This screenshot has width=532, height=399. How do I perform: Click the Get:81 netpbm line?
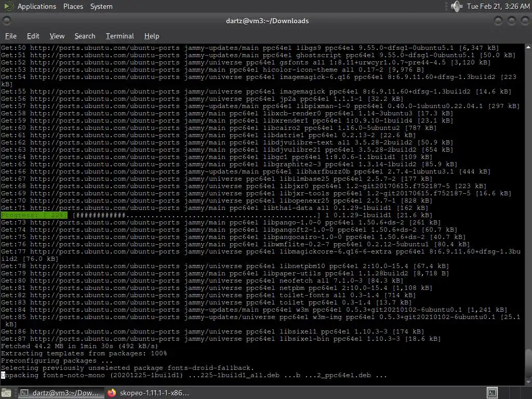pyautogui.click(x=217, y=288)
